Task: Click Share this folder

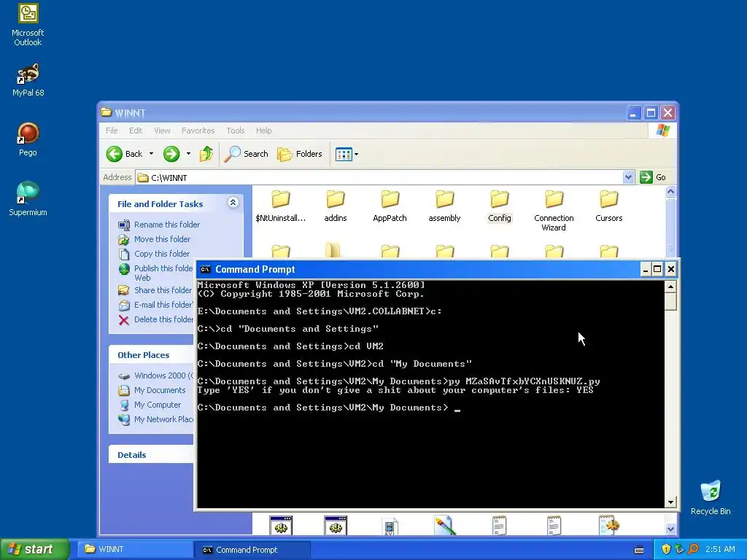Action: [155, 290]
